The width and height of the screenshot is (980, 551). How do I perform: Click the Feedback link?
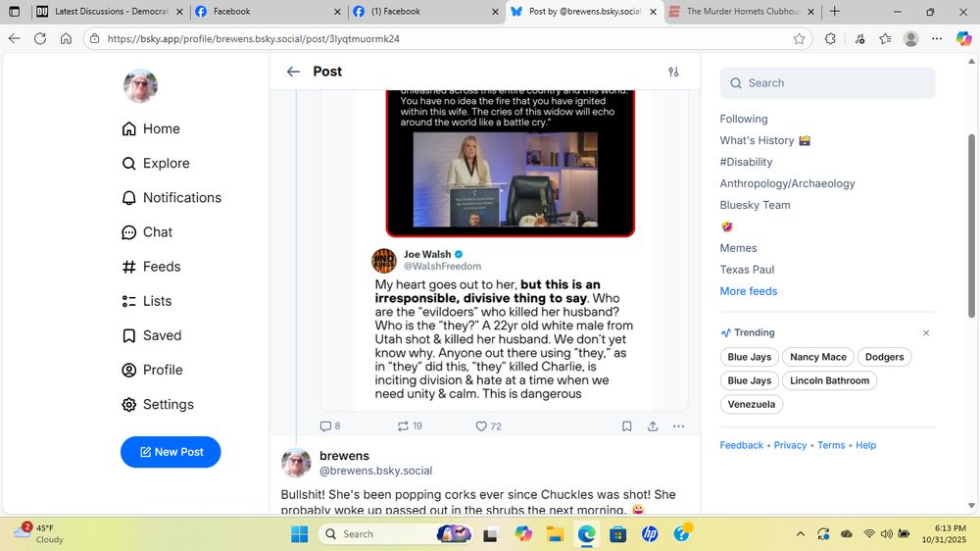[741, 445]
